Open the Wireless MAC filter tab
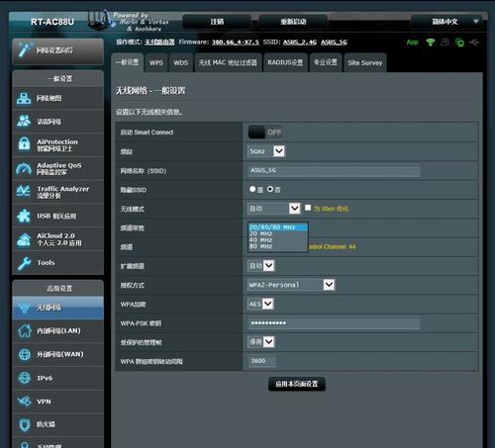The width and height of the screenshot is (495, 448). (228, 62)
